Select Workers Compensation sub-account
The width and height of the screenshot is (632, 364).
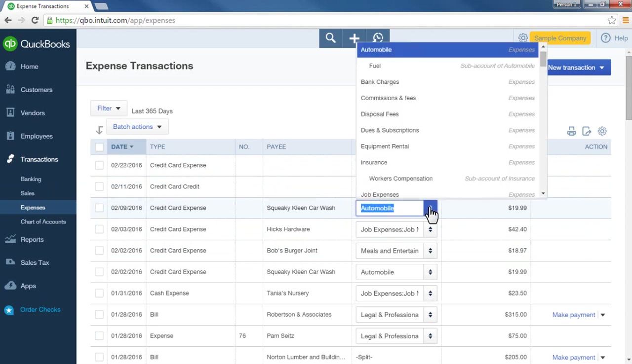click(448, 179)
